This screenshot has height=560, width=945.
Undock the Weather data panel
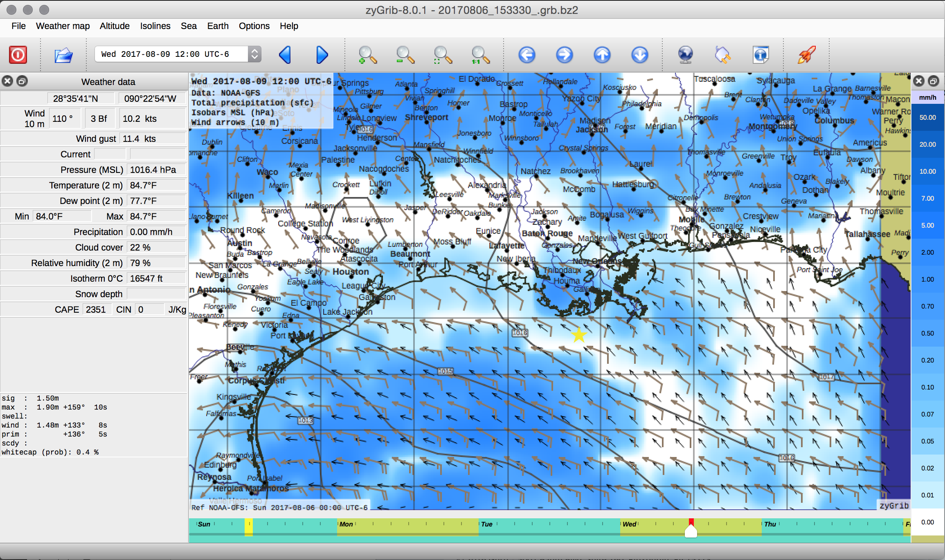[x=22, y=81]
